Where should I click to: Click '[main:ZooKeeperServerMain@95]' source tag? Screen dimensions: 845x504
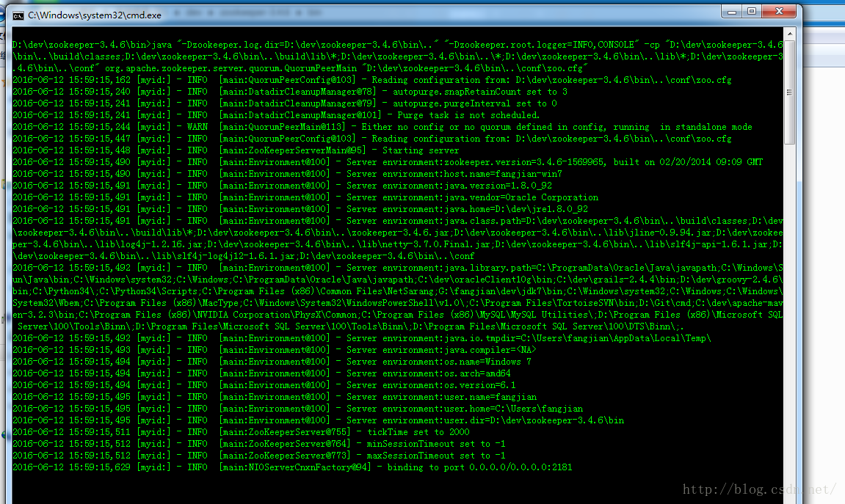(x=292, y=150)
